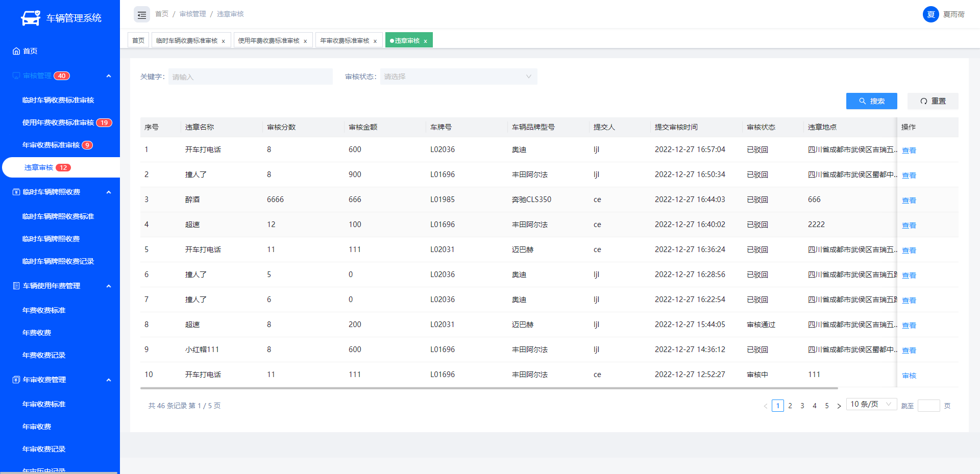Click the table horizontal scrollbar
The image size is (980, 474).
click(x=489, y=388)
